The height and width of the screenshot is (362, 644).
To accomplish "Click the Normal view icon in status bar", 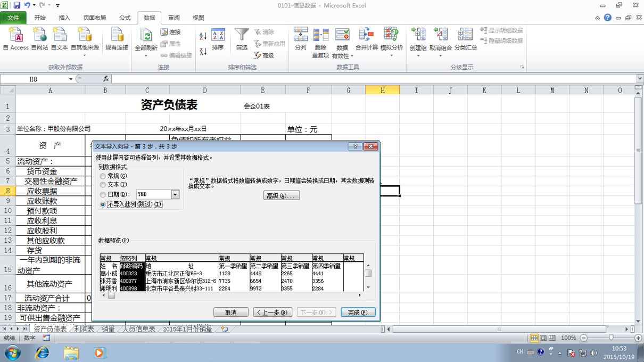I will point(534,338).
